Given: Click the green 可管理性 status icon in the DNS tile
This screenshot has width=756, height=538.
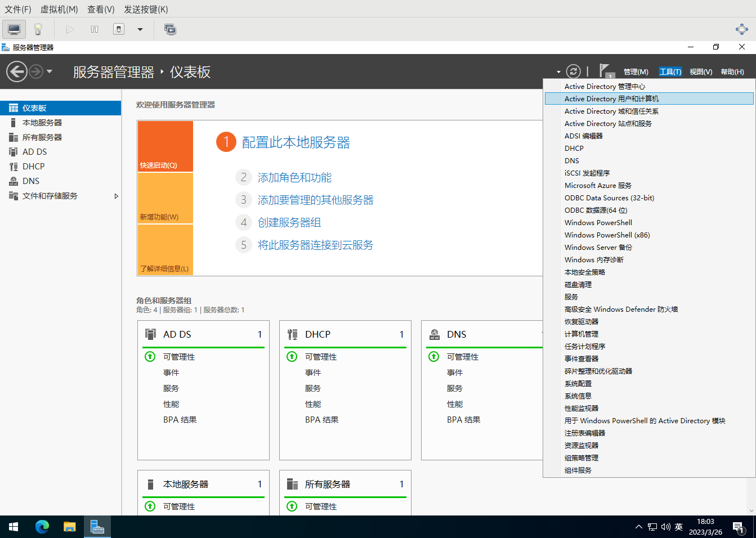Looking at the screenshot, I should [433, 357].
